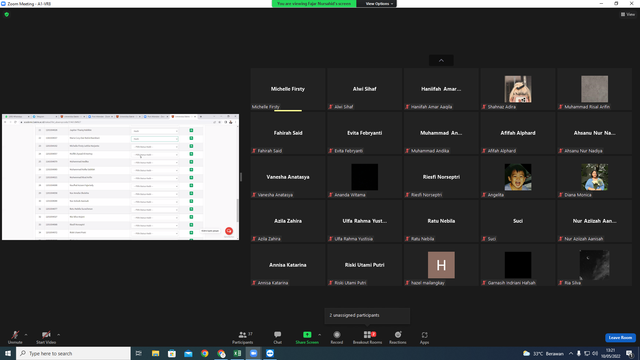The image size is (640, 360).
Task: Select Alwi Sihaf's participant tile
Action: (364, 89)
